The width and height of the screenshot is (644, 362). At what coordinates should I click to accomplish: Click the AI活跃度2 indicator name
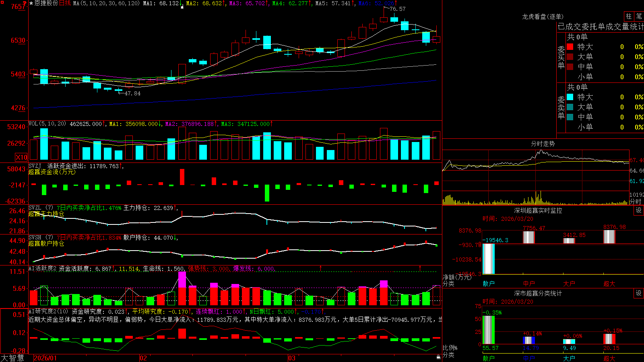pos(42,268)
